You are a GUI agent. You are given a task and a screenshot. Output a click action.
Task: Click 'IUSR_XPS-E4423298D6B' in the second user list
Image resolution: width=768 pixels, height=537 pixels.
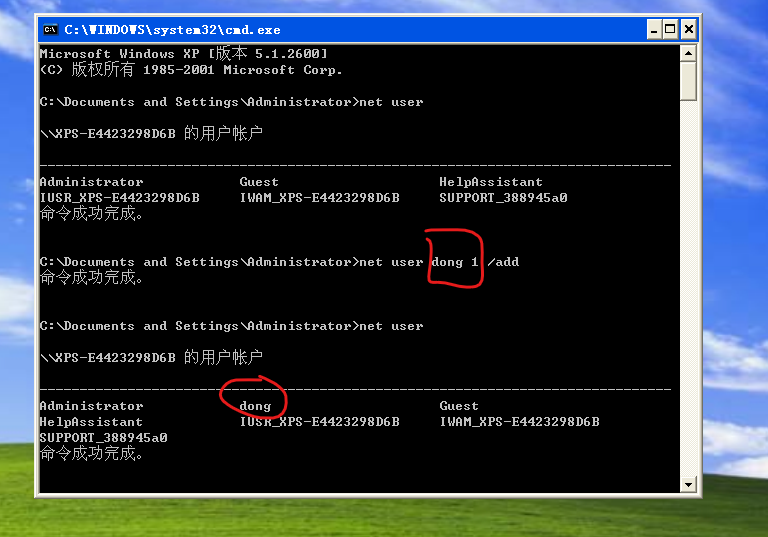319,421
